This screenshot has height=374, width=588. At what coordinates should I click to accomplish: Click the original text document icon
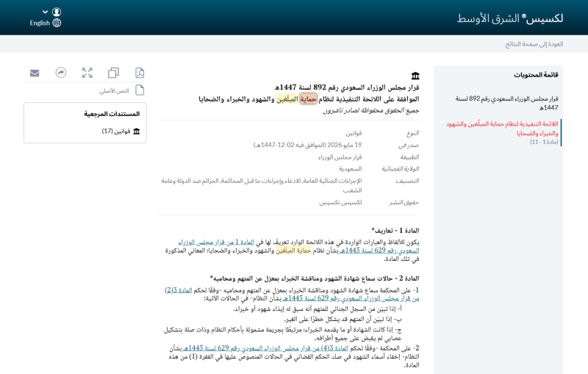tap(140, 90)
